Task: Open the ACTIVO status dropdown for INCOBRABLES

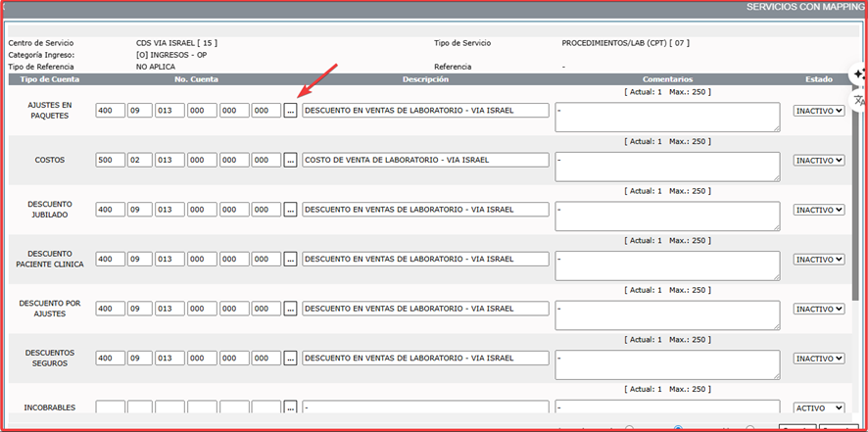Action: 818,408
